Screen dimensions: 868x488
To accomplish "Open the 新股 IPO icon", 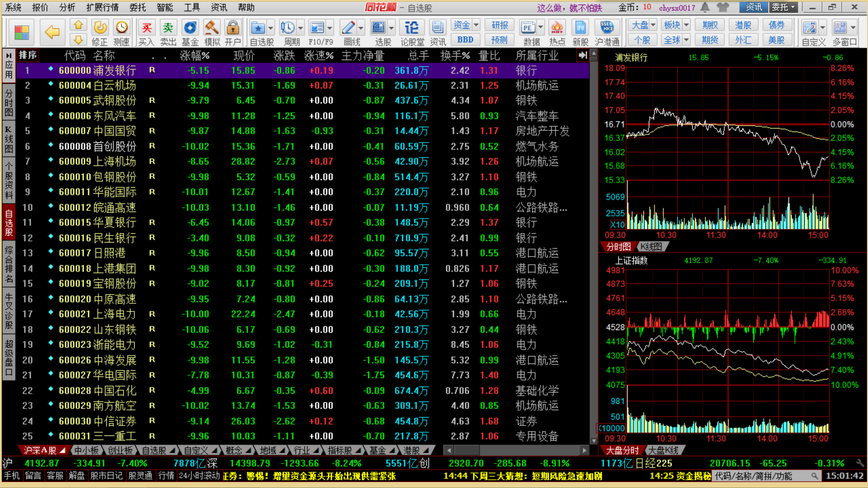I will [580, 33].
